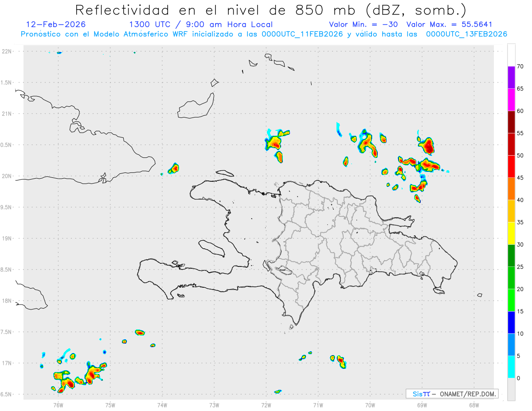532x411 pixels.
Task: Click the '22N' latitude axis label
Action: click(8, 51)
